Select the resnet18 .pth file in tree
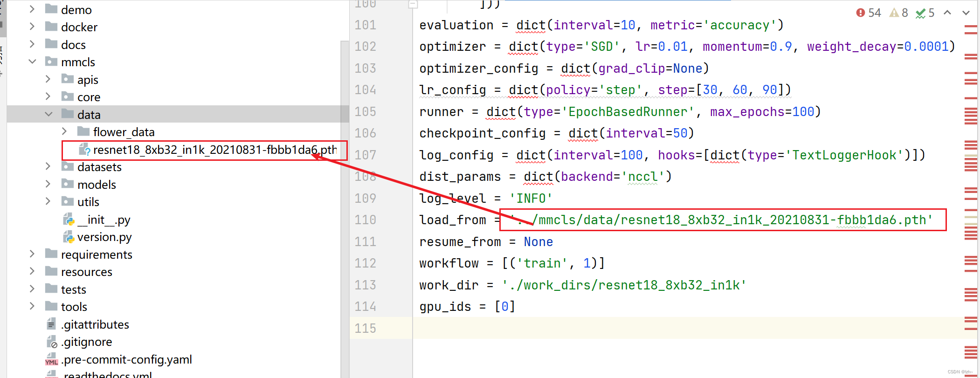 [x=215, y=150]
